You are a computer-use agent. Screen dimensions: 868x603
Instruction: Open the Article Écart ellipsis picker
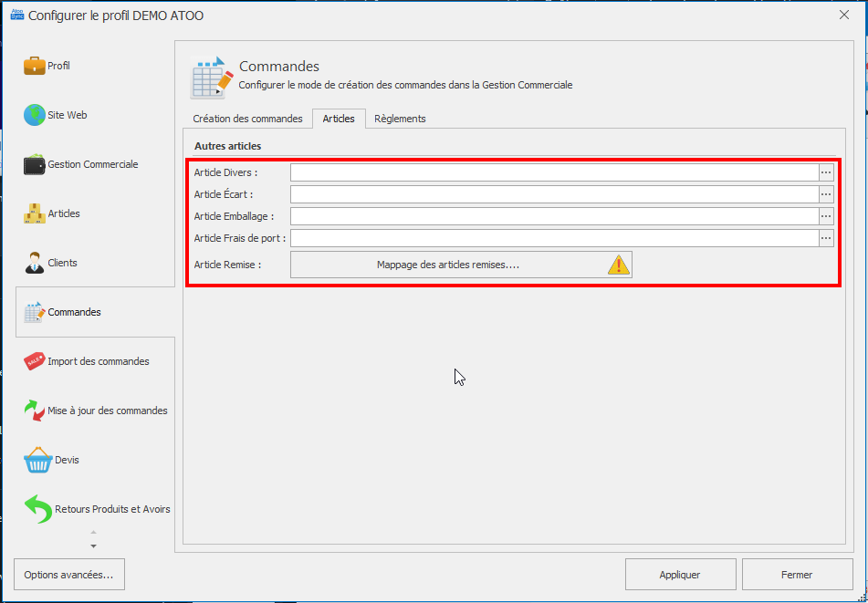coord(826,194)
